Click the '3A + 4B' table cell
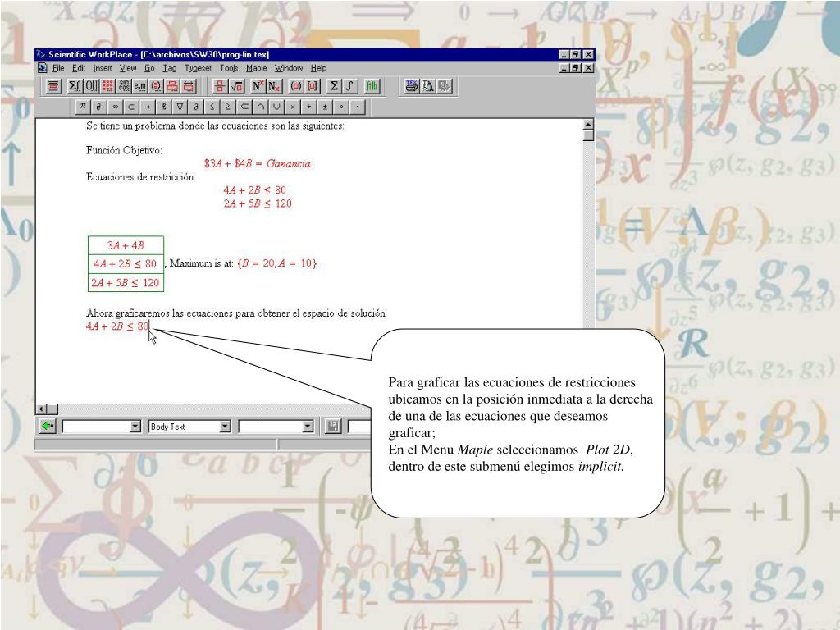This screenshot has width=840, height=630. tap(126, 245)
